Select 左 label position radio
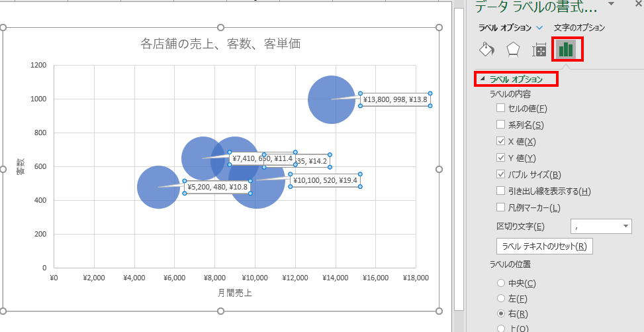The height and width of the screenshot is (332, 644). click(500, 298)
